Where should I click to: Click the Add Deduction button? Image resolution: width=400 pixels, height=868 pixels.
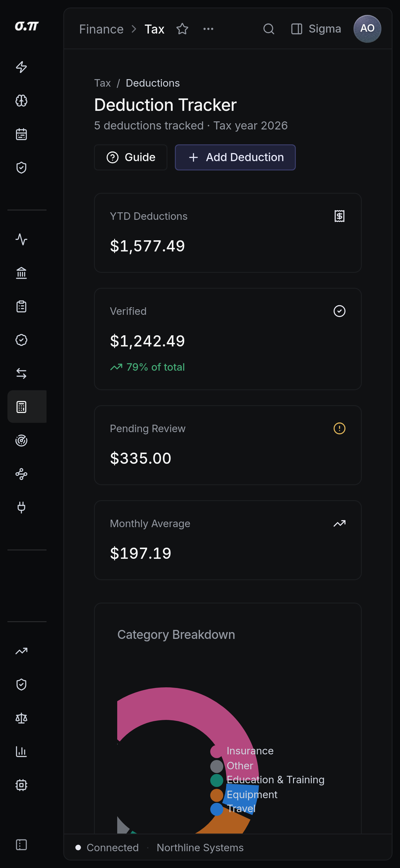[x=235, y=157]
